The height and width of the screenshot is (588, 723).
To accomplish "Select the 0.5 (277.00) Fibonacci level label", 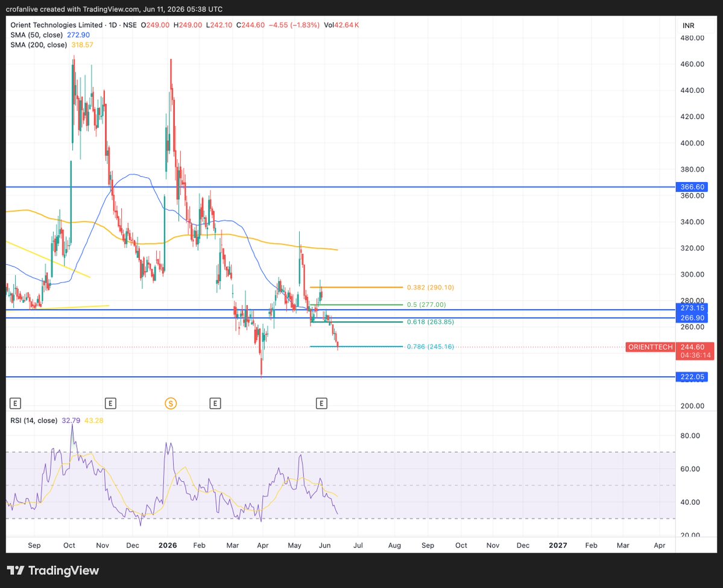I will tap(426, 305).
